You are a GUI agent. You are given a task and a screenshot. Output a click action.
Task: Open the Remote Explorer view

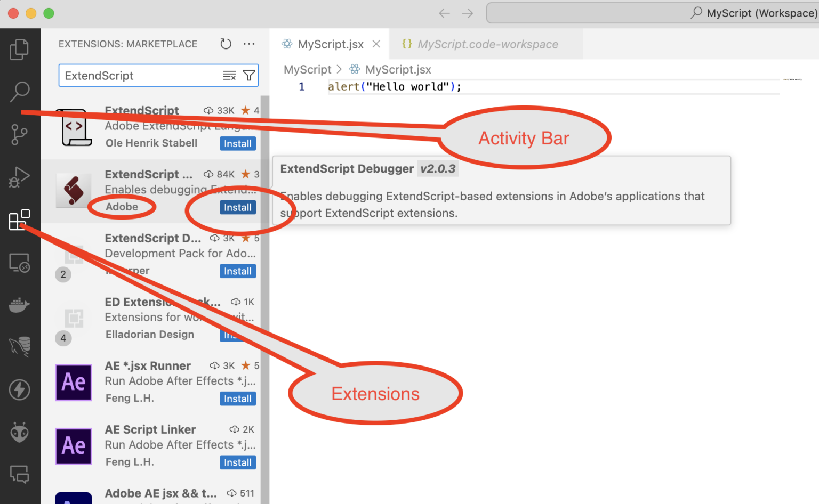[x=20, y=262]
